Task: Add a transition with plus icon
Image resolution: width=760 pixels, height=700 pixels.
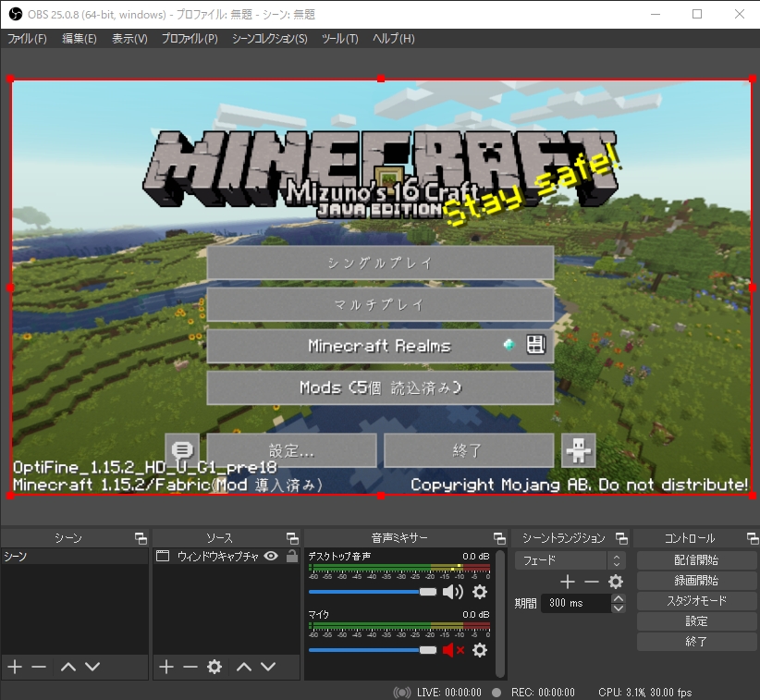Action: 568,582
